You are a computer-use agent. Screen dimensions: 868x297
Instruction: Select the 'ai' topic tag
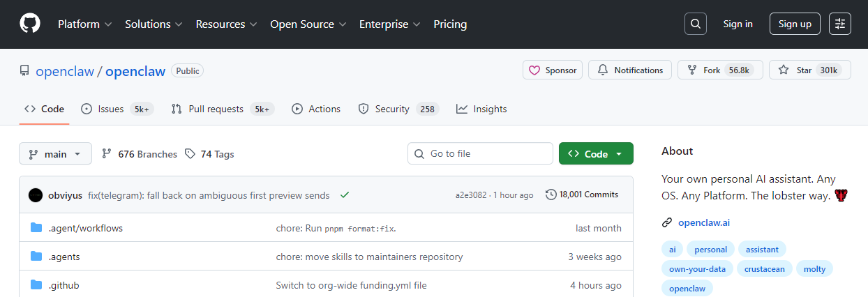[672, 249]
